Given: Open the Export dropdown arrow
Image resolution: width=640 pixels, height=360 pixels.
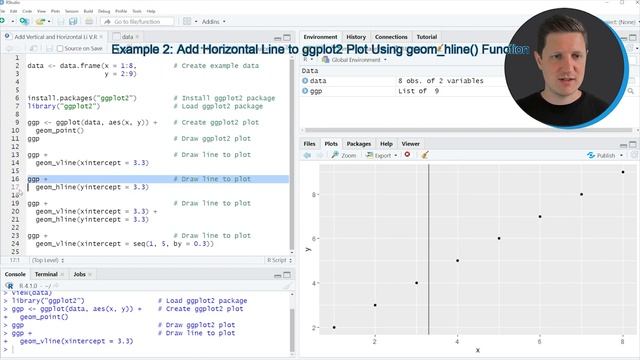Looking at the screenshot, I should [396, 156].
